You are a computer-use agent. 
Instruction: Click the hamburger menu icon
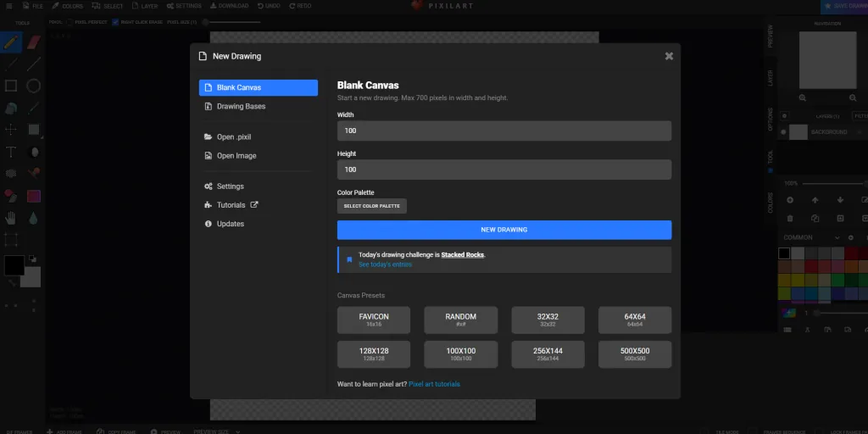8,6
